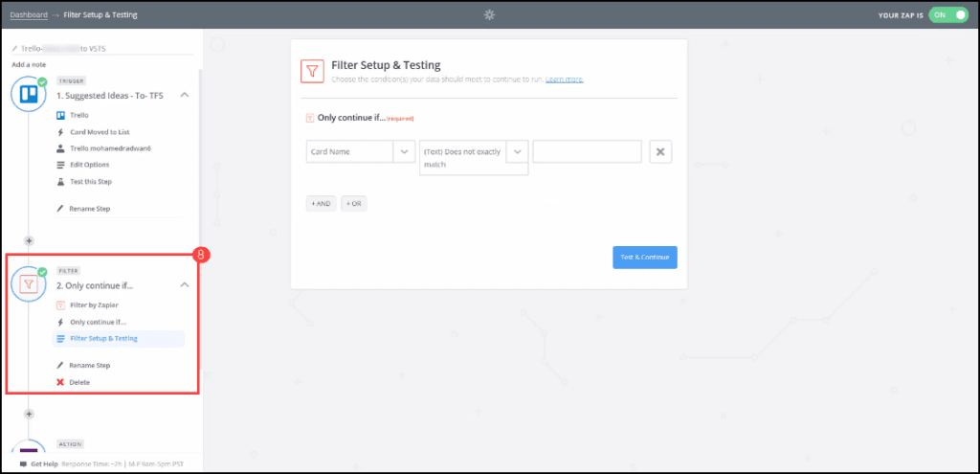Click the red X Delete icon
The image size is (980, 474).
tap(60, 382)
